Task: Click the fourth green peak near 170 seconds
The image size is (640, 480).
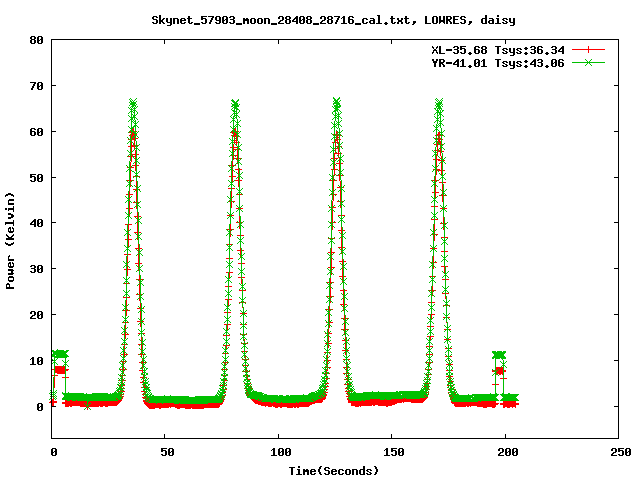Action: click(439, 102)
